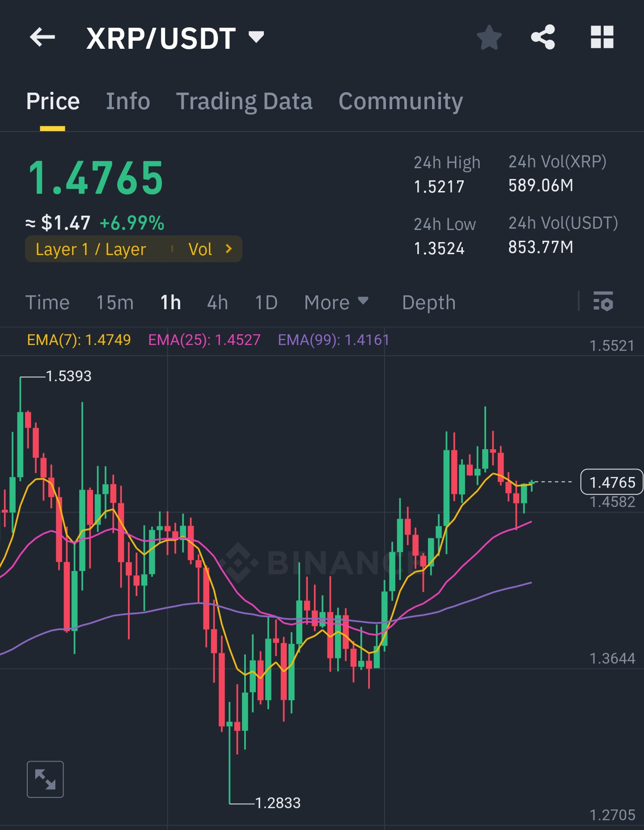Switch to the Price tab
Image resolution: width=644 pixels, height=830 pixels.
[53, 101]
